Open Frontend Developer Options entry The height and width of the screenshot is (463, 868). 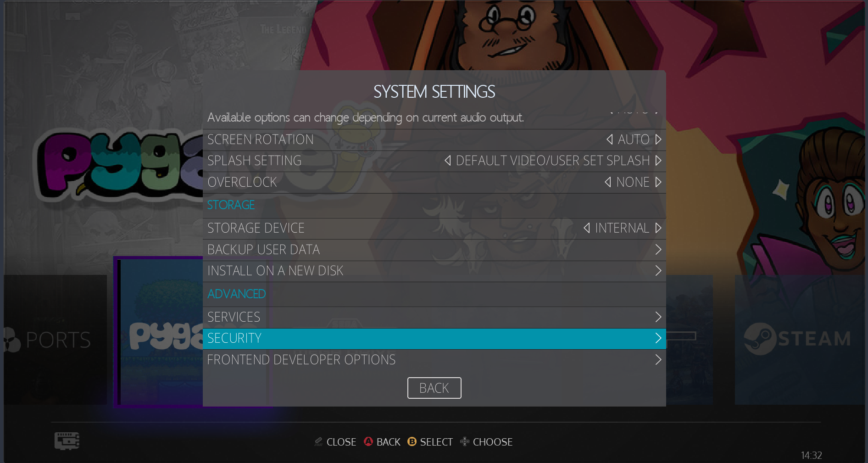434,360
